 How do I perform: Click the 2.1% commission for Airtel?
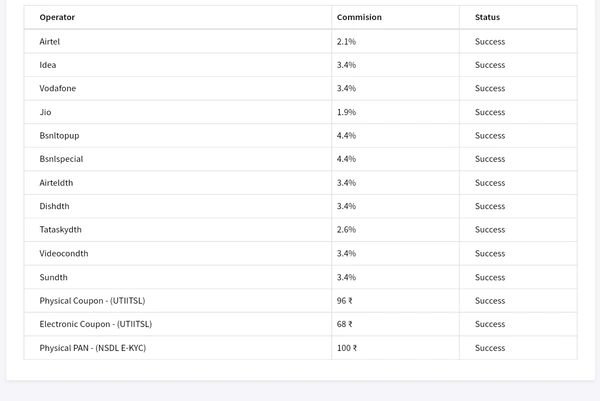(346, 41)
